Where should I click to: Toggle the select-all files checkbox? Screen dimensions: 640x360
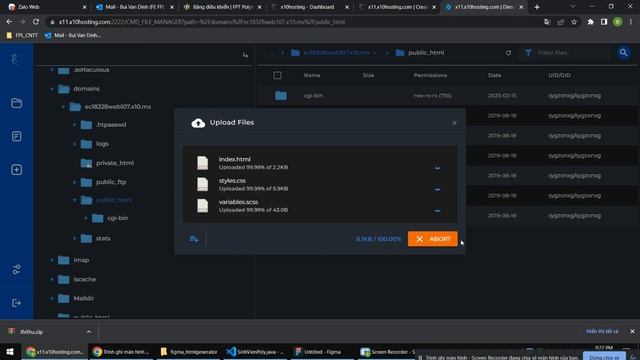pos(277,75)
